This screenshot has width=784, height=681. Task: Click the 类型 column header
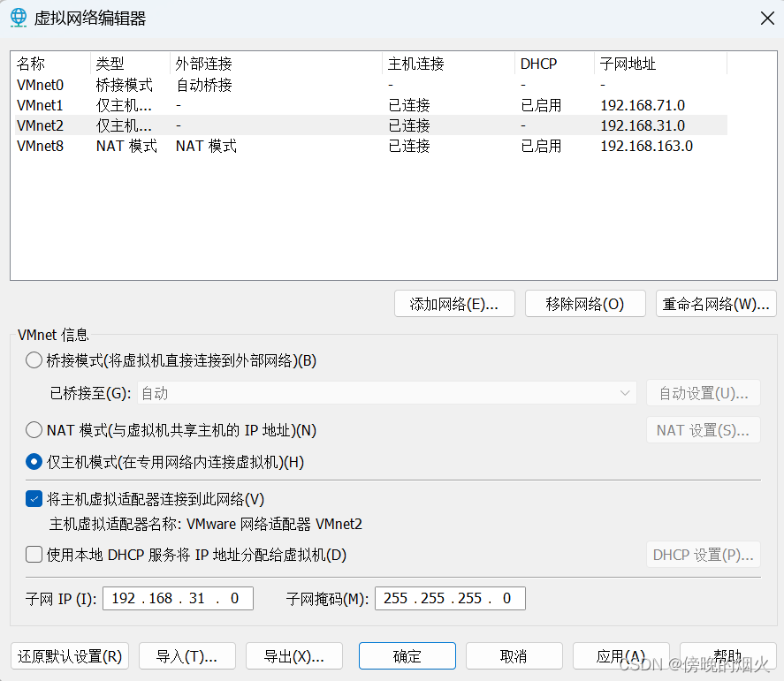131,64
